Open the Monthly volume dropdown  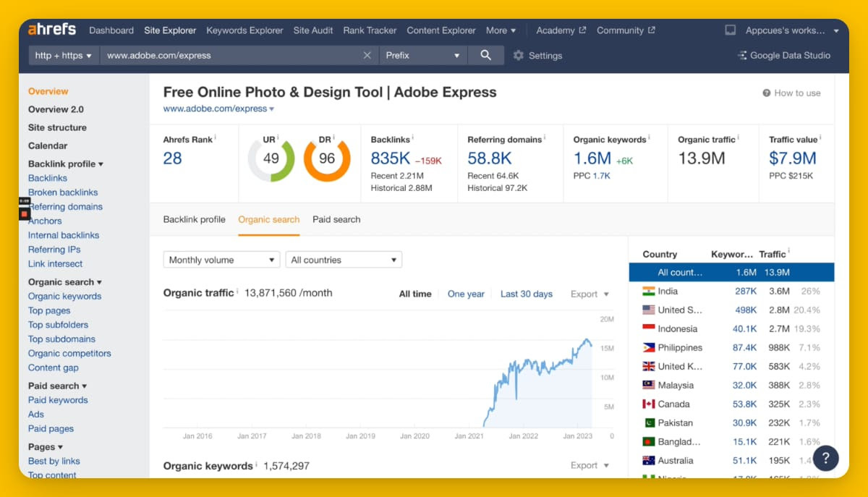pos(221,260)
